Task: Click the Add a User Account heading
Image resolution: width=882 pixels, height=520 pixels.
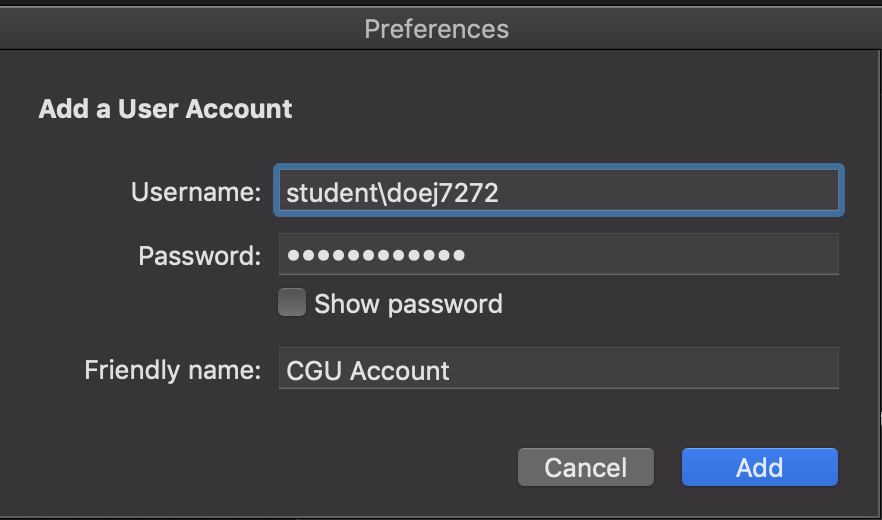Action: tap(165, 109)
